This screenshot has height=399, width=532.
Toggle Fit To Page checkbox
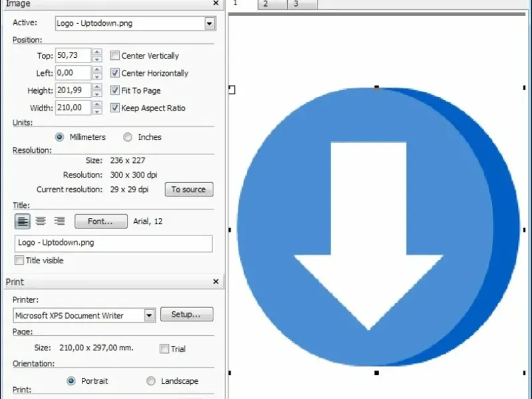(x=114, y=90)
